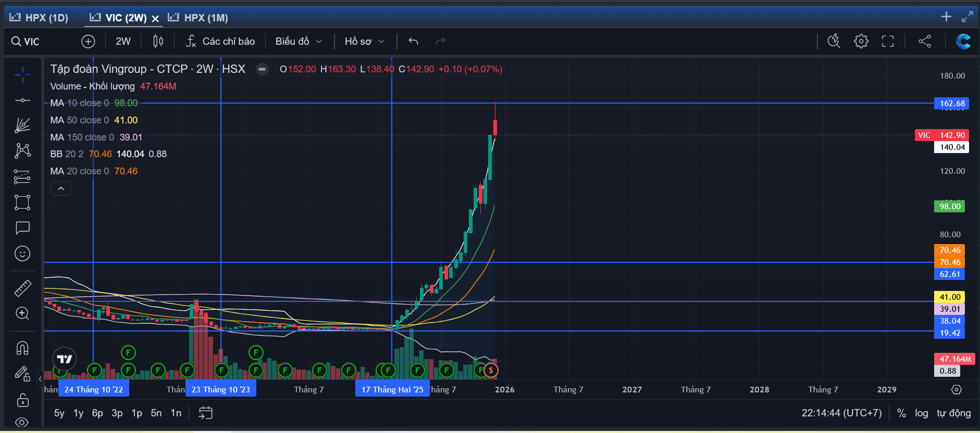
Task: Undo the last chart action
Action: point(414,42)
